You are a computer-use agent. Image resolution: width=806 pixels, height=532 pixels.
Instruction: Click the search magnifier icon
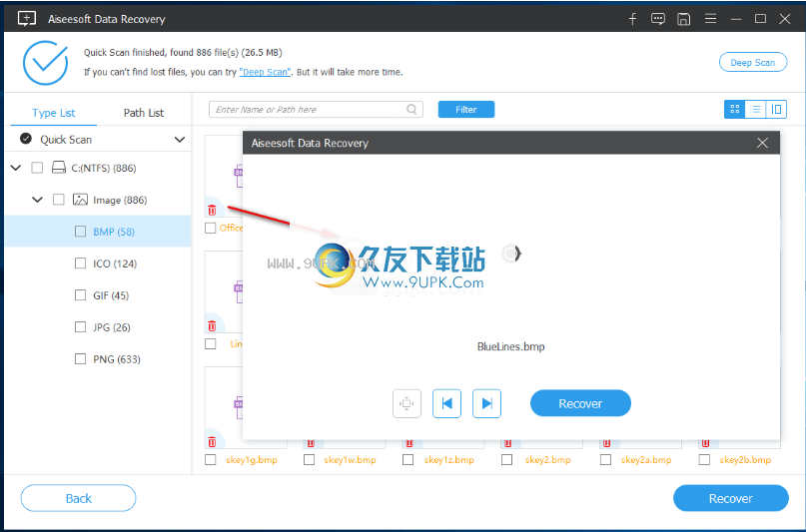coord(411,109)
